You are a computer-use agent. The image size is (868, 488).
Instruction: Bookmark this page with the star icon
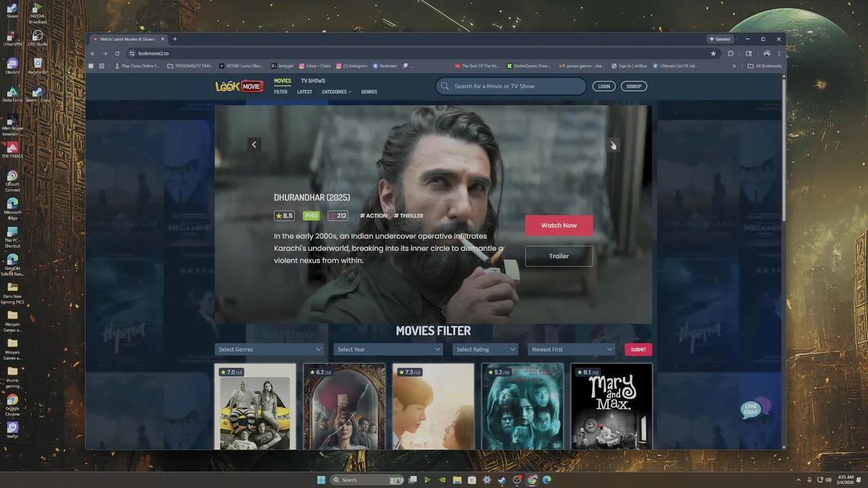[713, 54]
